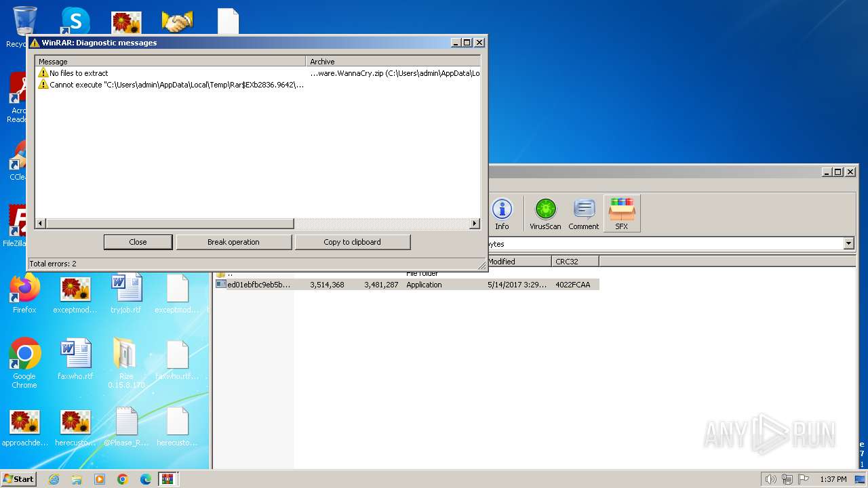Open handshake icon on desktop top row

point(177,22)
